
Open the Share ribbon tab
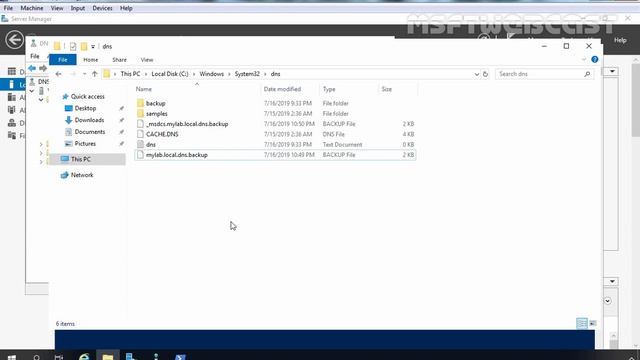(x=119, y=60)
